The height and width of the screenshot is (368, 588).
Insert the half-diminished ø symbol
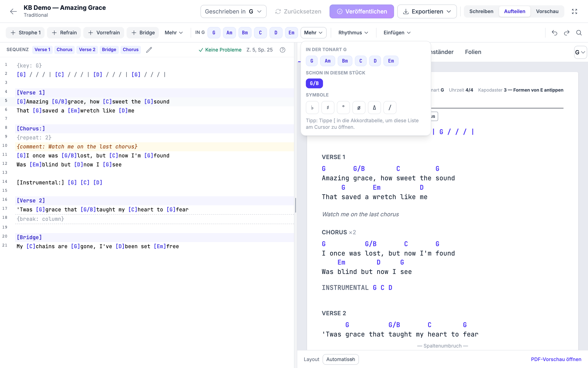click(x=359, y=108)
